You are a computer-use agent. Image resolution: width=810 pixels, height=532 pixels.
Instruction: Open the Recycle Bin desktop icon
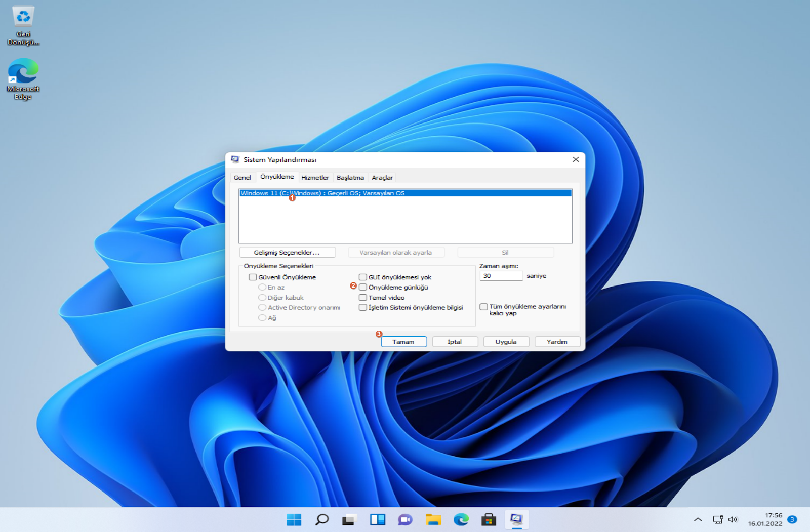click(23, 25)
